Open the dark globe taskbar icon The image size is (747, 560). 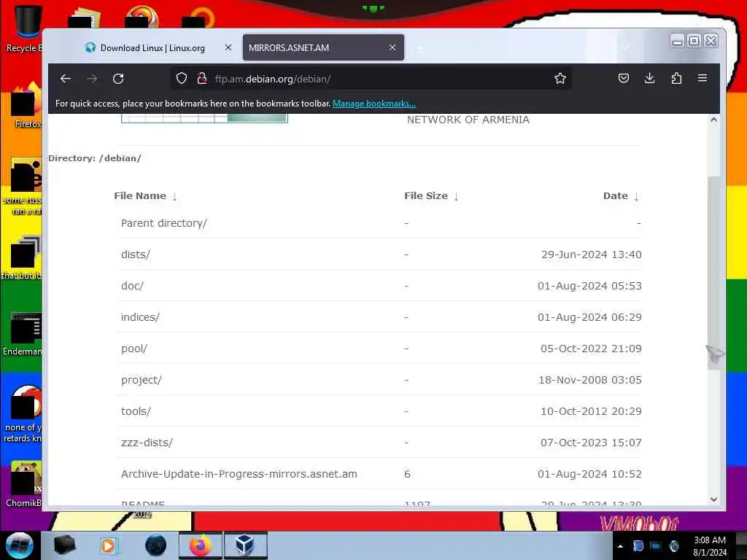point(155,545)
